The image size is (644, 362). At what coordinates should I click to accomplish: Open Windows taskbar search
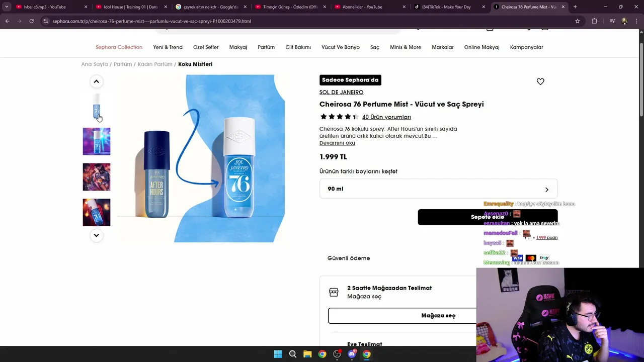point(292,354)
